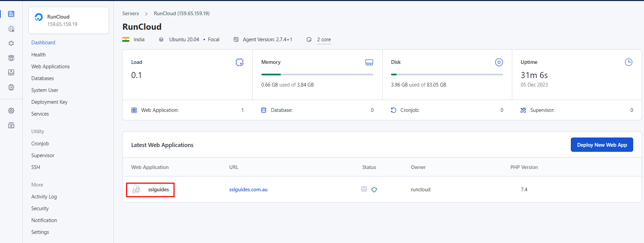Image resolution: width=644 pixels, height=243 pixels.
Task: Click the Memory usage progress bar
Action: pos(317,74)
